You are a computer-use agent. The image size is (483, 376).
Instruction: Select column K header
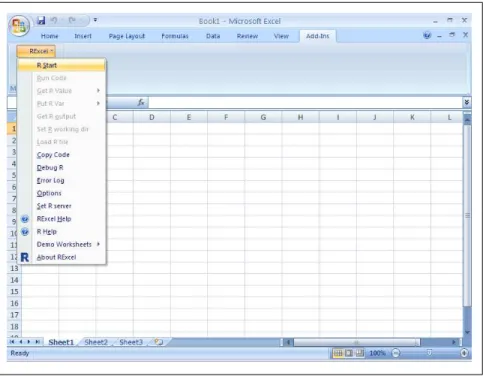coord(412,117)
